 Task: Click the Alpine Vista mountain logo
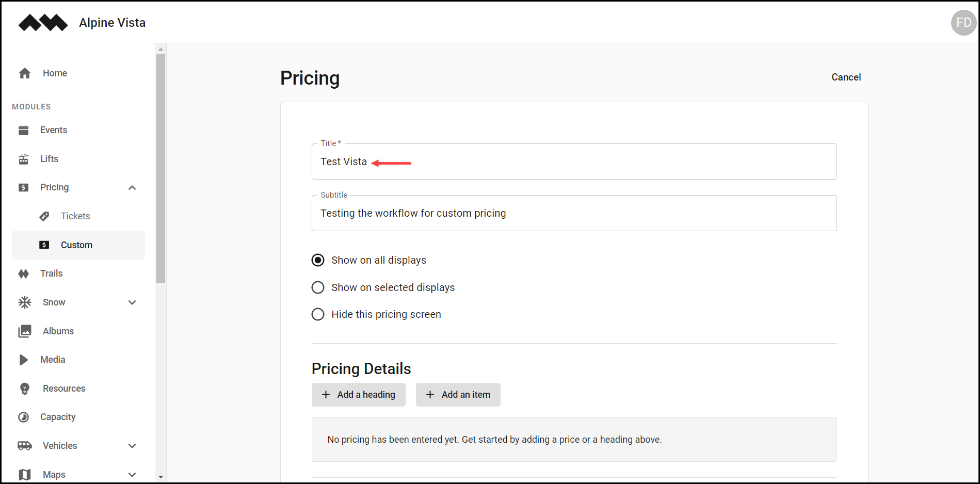[43, 23]
